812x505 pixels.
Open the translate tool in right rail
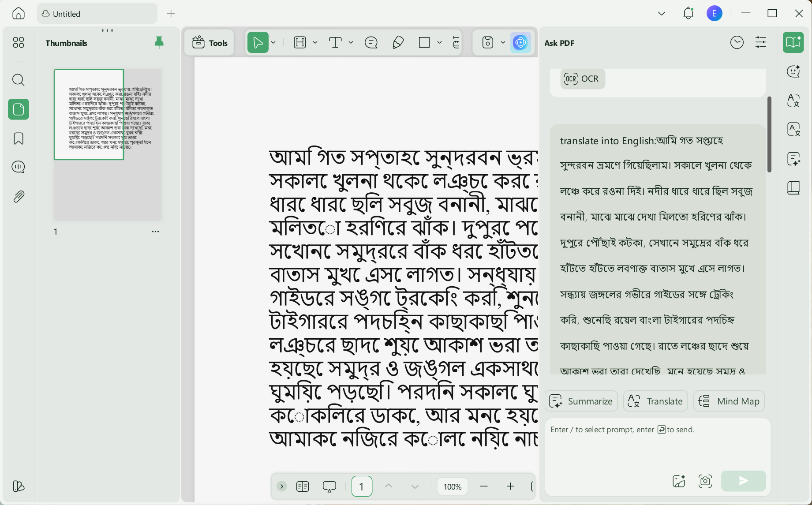[793, 101]
